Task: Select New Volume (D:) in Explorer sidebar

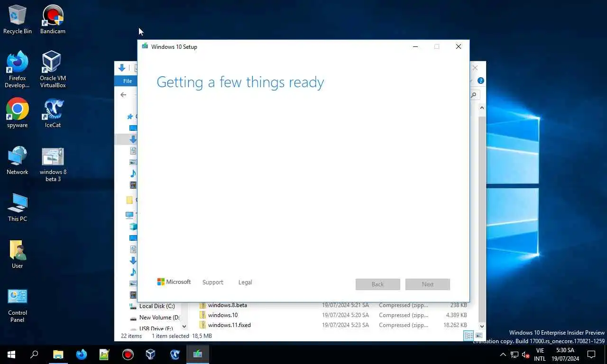Action: (155, 318)
